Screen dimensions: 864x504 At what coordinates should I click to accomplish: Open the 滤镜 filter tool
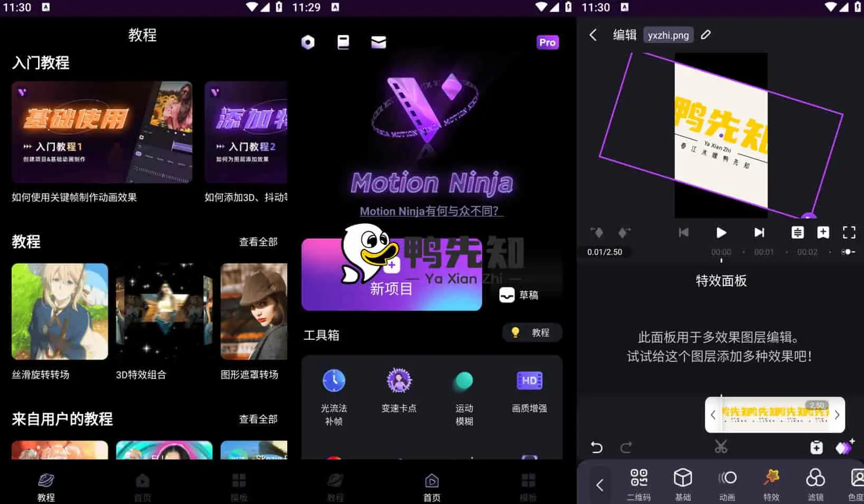click(815, 485)
